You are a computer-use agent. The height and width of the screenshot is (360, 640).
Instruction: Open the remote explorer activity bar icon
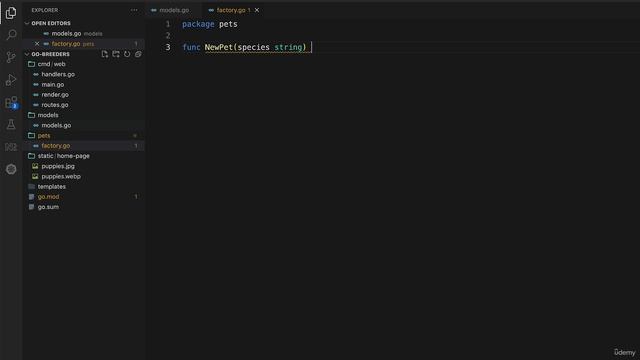(x=11, y=147)
